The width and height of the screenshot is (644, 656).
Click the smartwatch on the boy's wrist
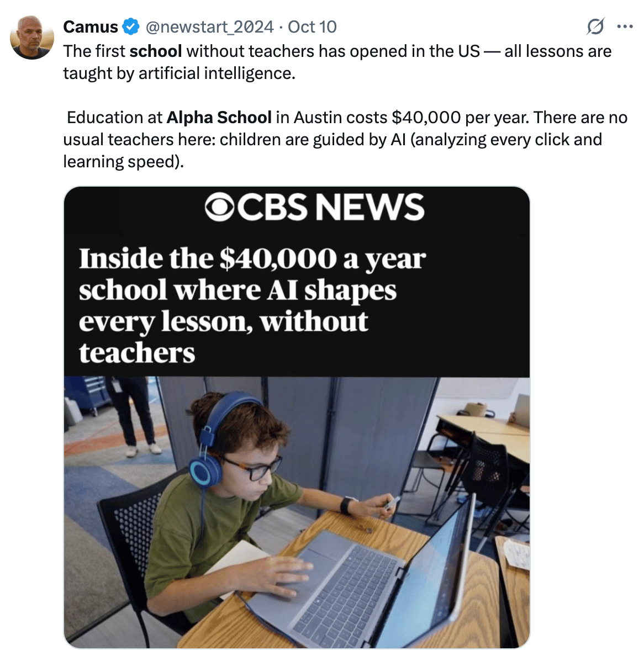click(346, 505)
